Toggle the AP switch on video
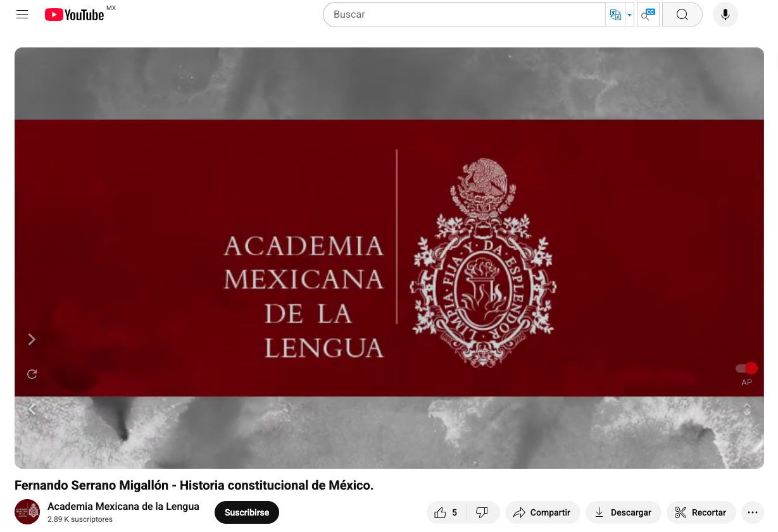This screenshot has height=532, width=778. tap(746, 368)
